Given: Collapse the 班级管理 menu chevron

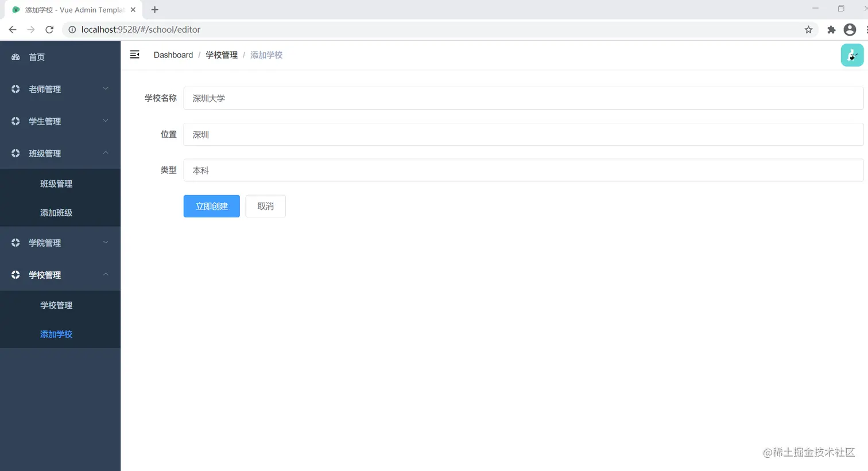Looking at the screenshot, I should pyautogui.click(x=106, y=153).
